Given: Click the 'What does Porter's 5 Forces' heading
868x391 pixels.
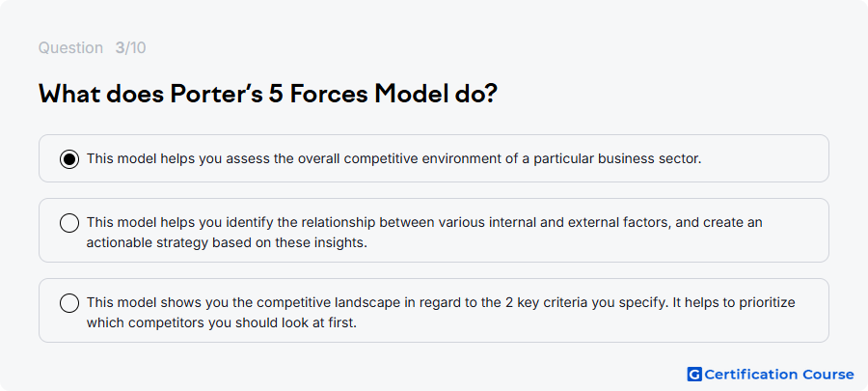Looking at the screenshot, I should click(x=268, y=95).
